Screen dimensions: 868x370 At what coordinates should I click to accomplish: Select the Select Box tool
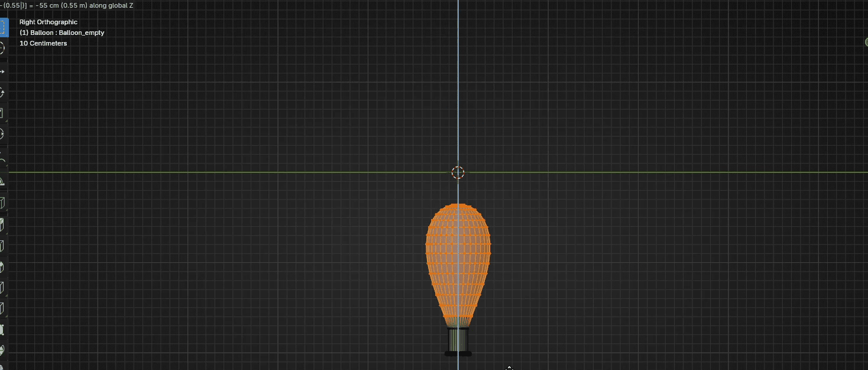(x=3, y=27)
